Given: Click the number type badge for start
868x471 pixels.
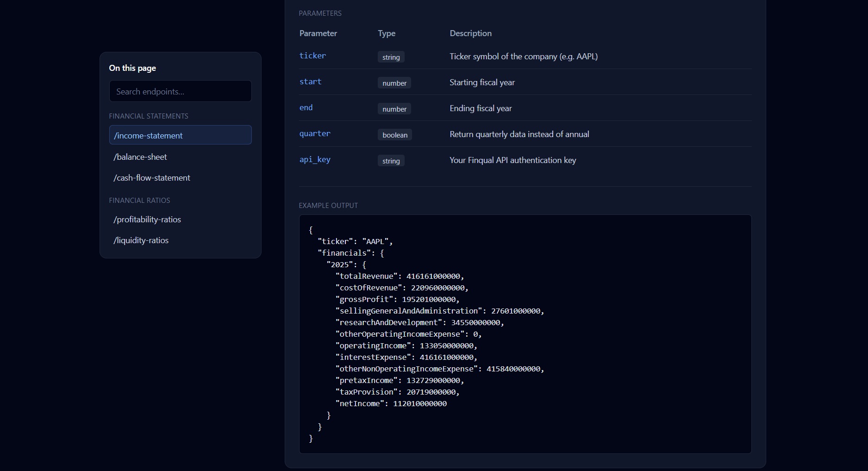Looking at the screenshot, I should click(394, 83).
